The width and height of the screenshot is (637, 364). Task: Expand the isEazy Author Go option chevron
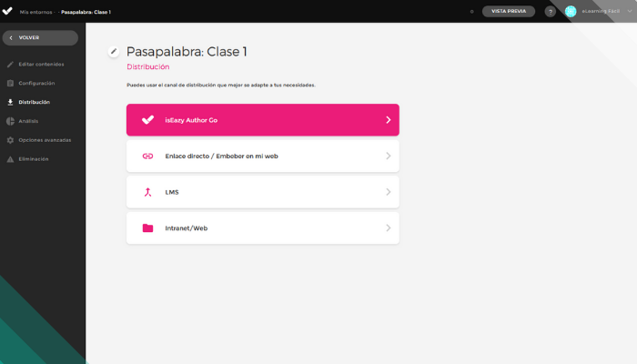(388, 119)
